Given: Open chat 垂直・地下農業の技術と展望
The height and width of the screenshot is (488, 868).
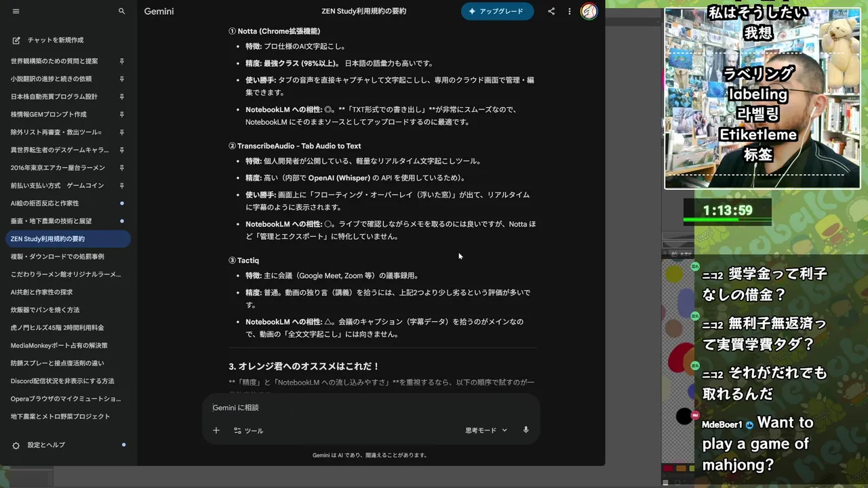Looking at the screenshot, I should (51, 221).
